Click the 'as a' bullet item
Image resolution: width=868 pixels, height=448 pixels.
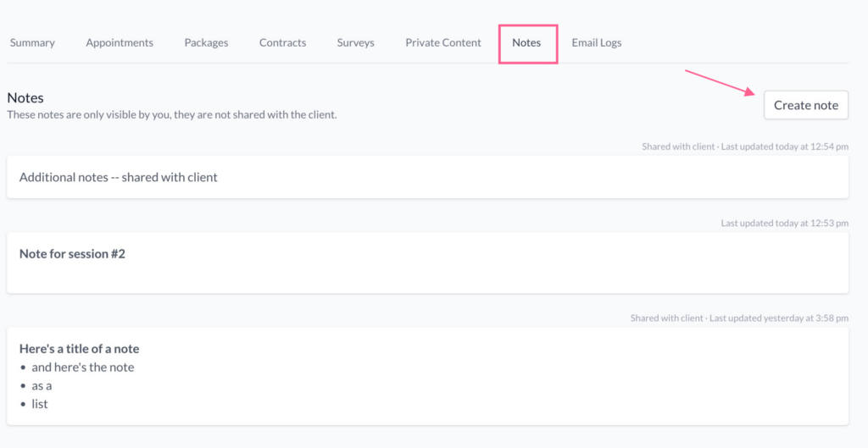(42, 385)
